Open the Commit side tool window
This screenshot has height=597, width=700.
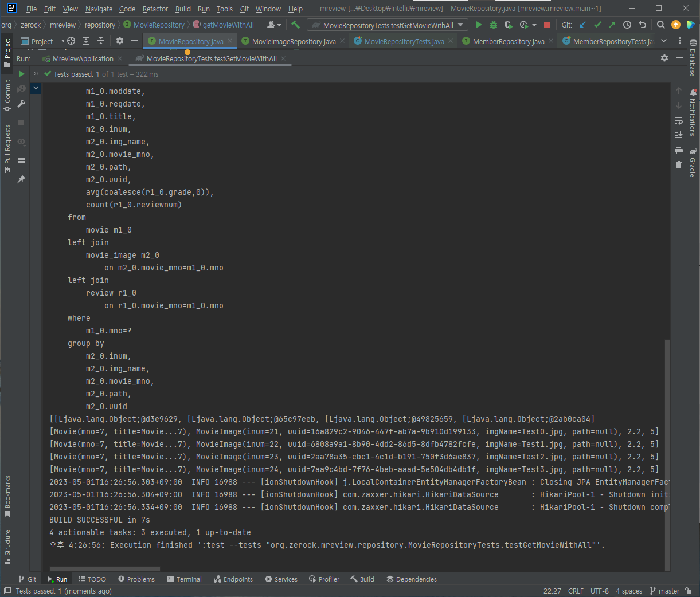click(x=7, y=95)
